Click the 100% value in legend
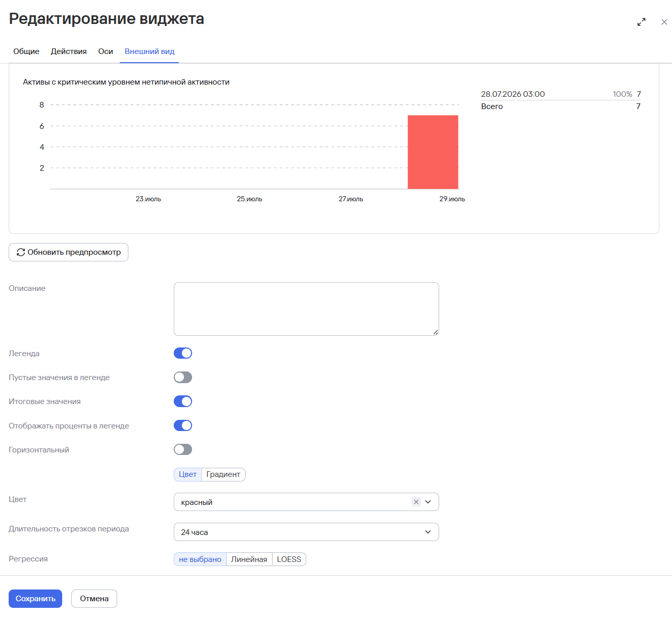672x617 pixels. [x=623, y=94]
